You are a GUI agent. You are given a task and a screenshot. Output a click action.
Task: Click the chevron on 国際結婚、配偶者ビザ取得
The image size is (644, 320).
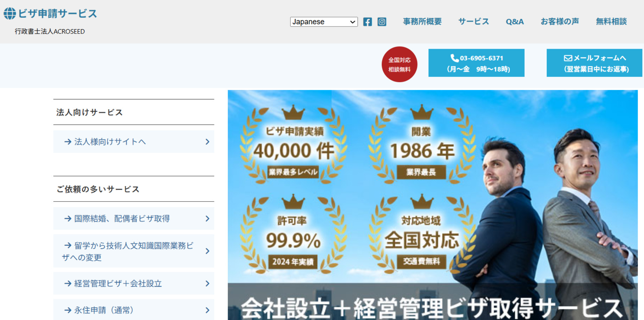(x=207, y=219)
